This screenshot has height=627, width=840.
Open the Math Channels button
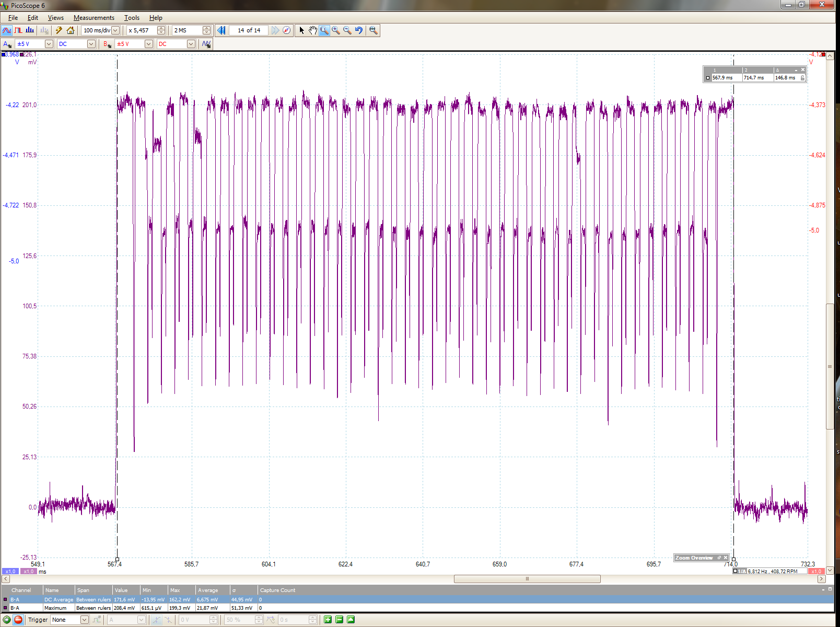(x=207, y=44)
